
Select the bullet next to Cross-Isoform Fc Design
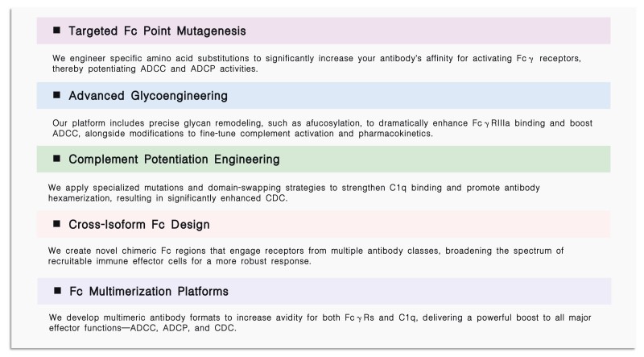[x=56, y=224]
